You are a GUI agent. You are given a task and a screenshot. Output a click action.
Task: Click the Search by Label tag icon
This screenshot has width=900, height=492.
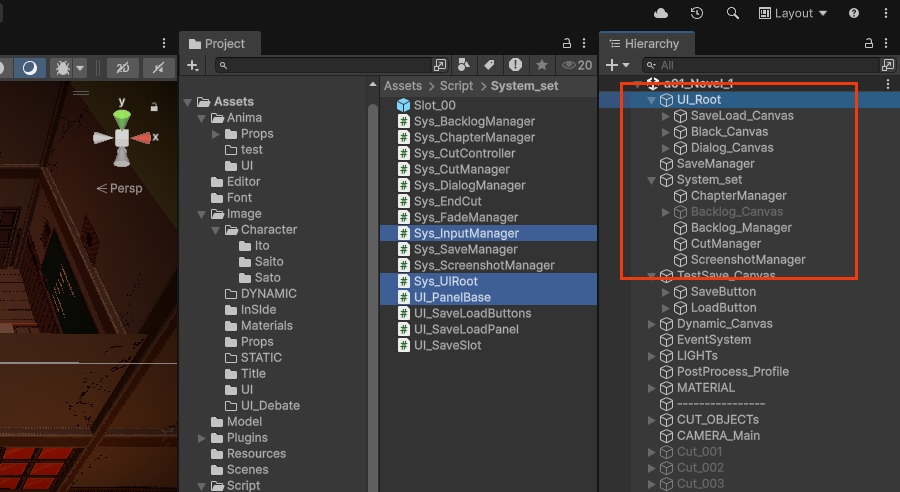490,65
